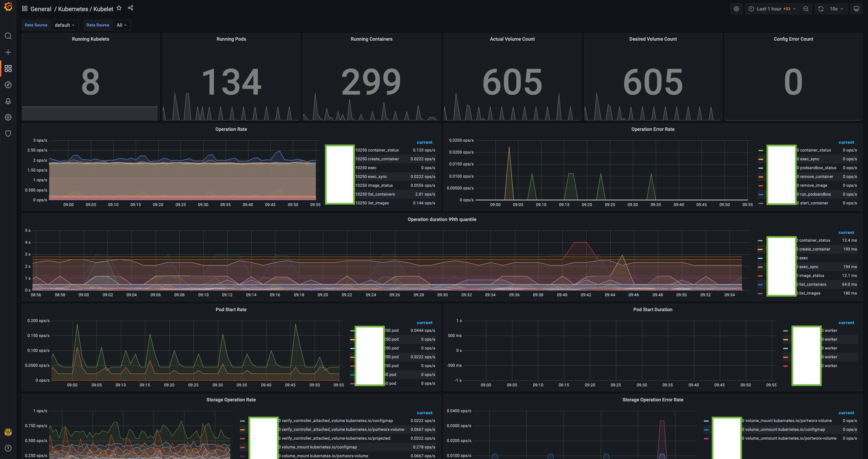Open the user avatar profile icon
The width and height of the screenshot is (868, 459).
point(8,432)
